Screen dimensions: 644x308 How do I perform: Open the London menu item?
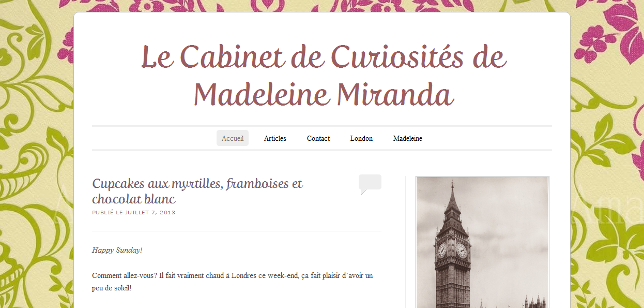click(x=361, y=138)
